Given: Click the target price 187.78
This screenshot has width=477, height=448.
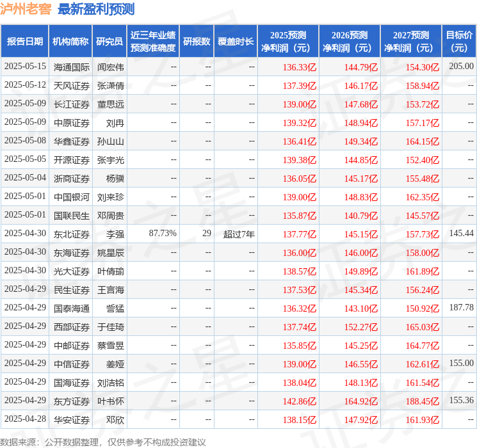Looking at the screenshot, I should (x=461, y=307).
